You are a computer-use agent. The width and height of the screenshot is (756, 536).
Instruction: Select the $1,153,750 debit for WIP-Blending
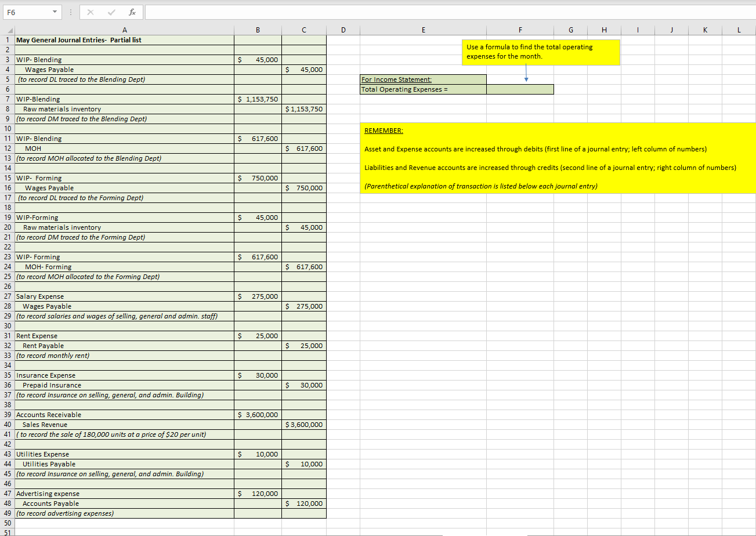pos(258,99)
